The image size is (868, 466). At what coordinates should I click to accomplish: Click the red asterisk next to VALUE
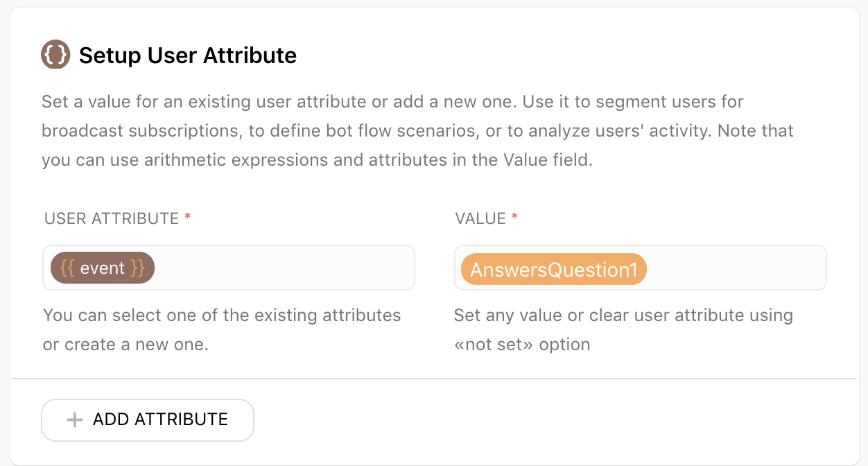coord(514,217)
